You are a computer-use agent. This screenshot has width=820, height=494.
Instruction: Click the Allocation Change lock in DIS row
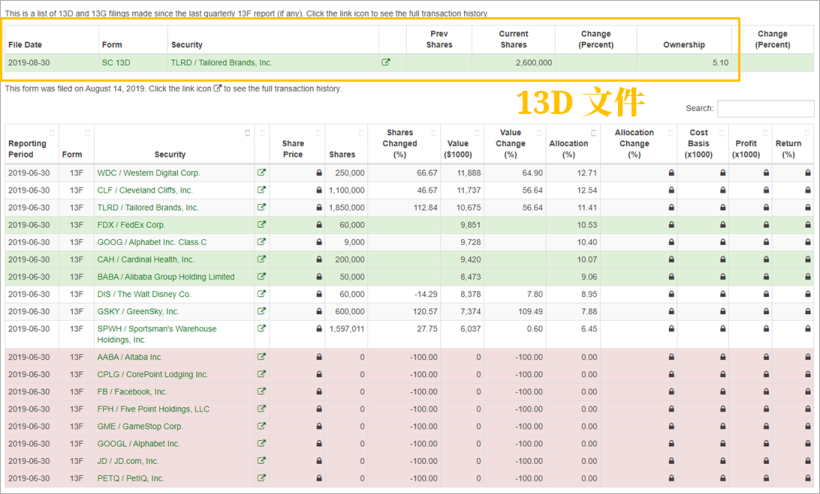click(671, 294)
